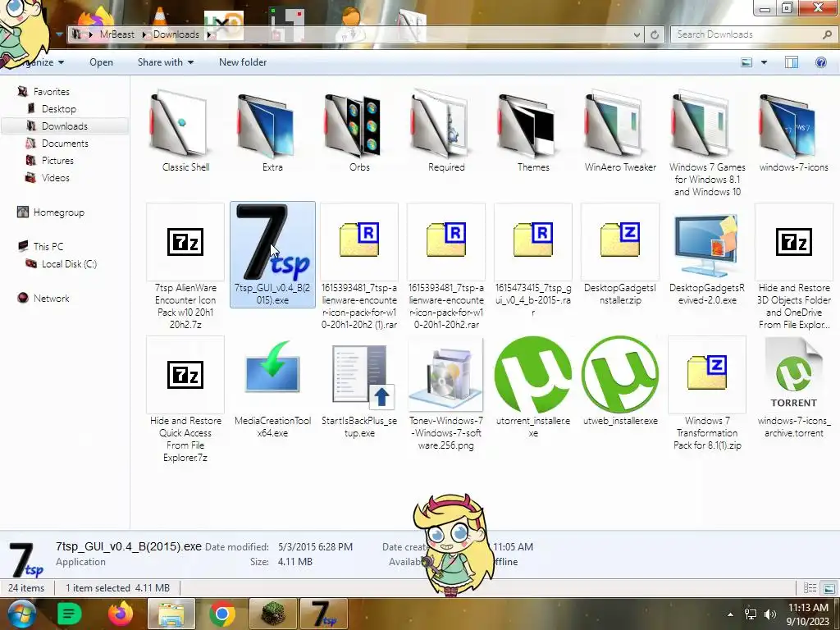Click Downloads in the address path
This screenshot has height=630, width=840.
pos(176,34)
